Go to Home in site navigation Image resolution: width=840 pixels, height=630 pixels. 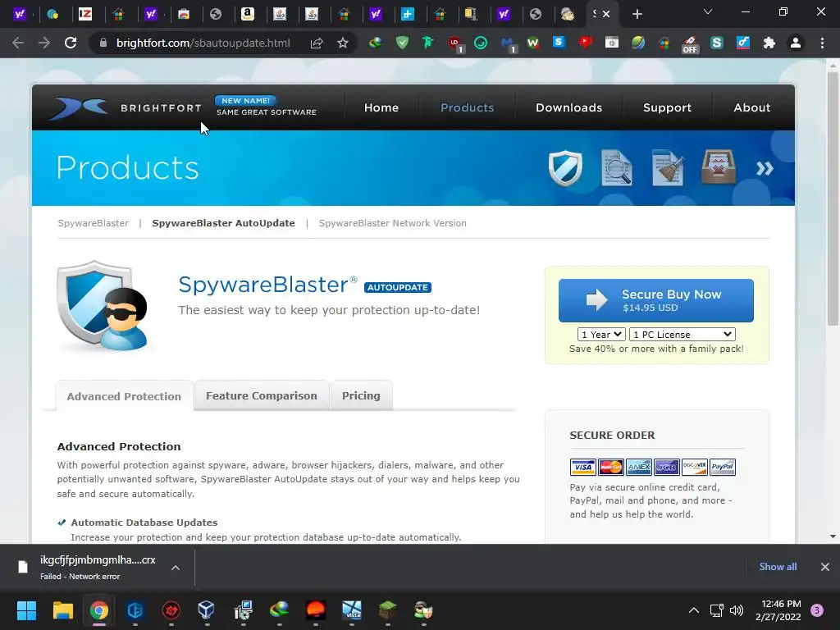pos(381,107)
